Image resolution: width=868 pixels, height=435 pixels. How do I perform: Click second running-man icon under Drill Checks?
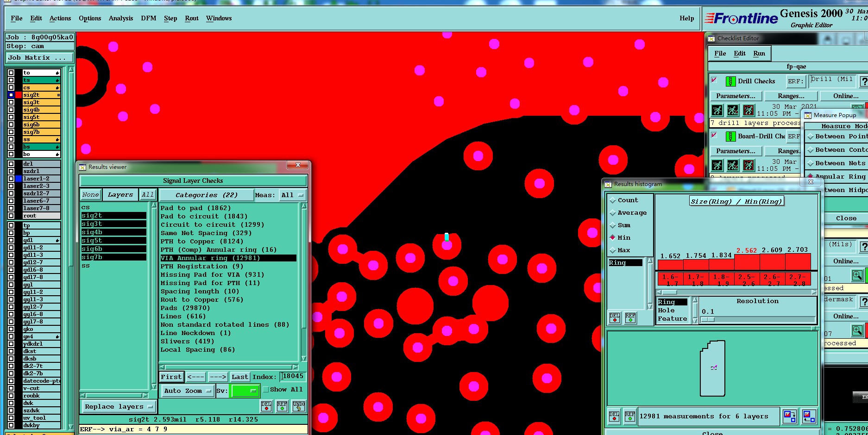click(x=733, y=110)
